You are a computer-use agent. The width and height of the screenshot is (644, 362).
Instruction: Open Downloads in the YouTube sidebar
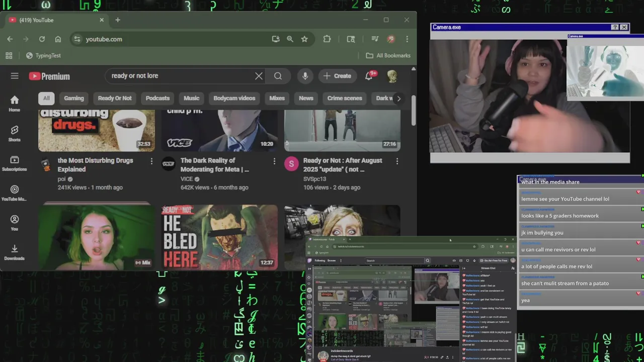pos(15,252)
